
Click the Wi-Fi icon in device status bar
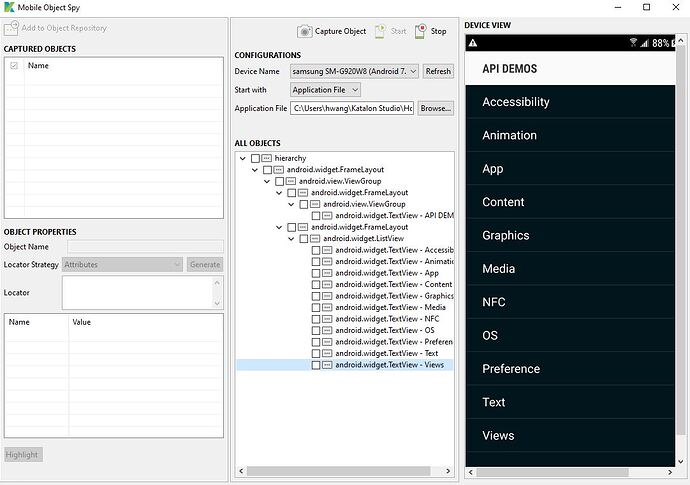click(632, 44)
